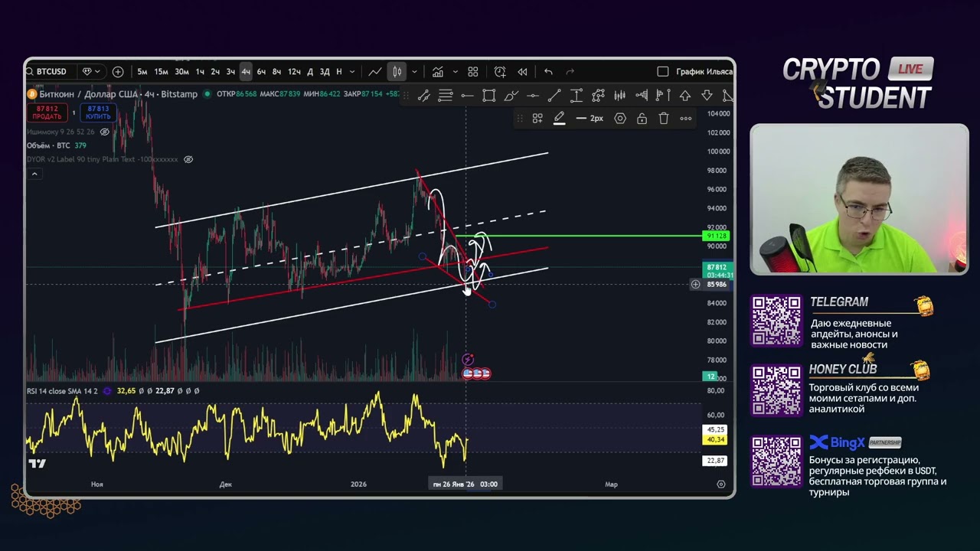Click the green market status dot

click(207, 94)
